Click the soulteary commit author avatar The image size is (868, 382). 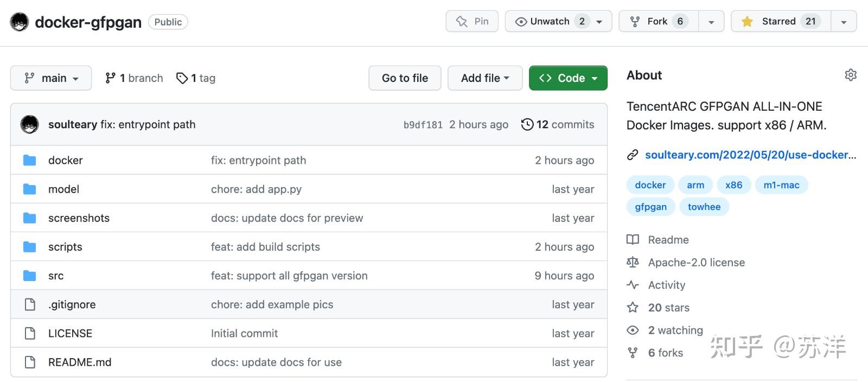[30, 124]
